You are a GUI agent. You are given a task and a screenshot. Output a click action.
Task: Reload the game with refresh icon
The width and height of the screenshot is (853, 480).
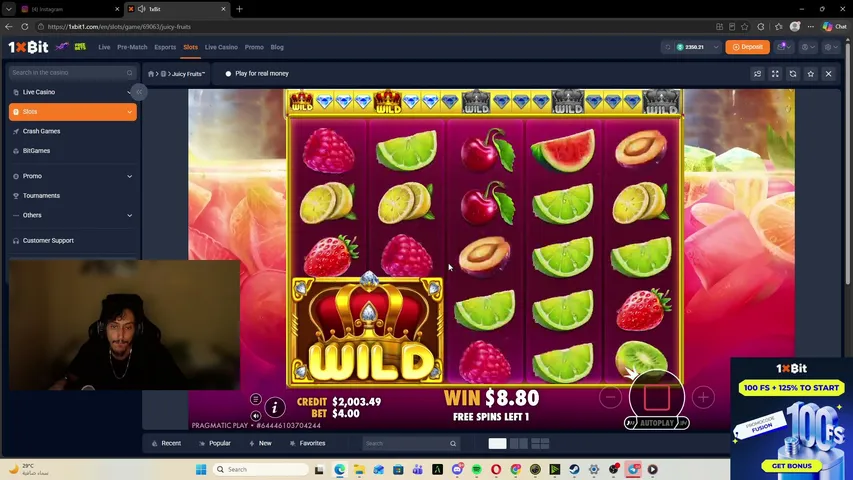[793, 73]
